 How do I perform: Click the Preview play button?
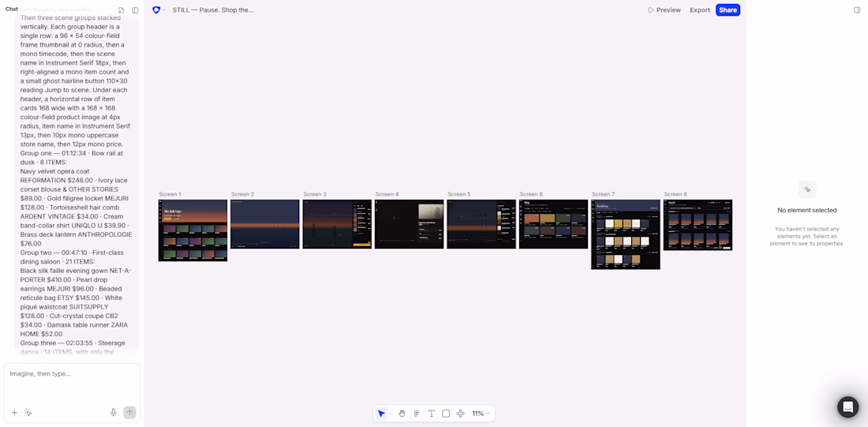pos(664,10)
